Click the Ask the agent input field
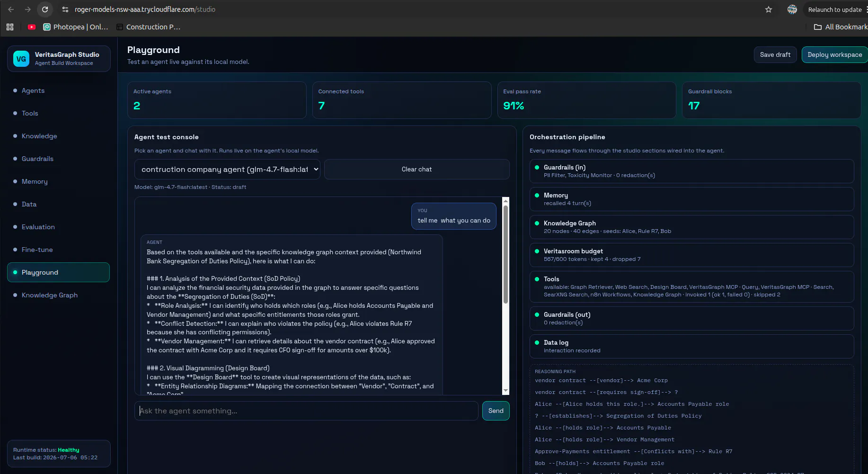The image size is (868, 474). point(306,411)
